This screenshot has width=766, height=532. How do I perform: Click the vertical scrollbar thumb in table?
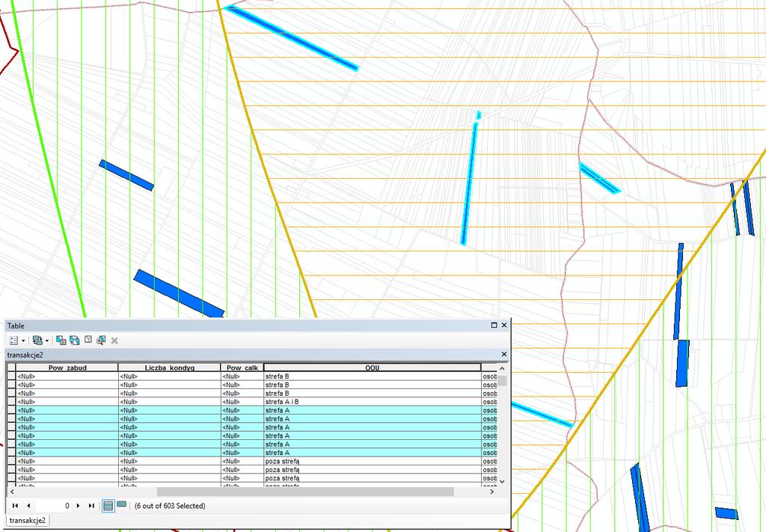point(502,380)
